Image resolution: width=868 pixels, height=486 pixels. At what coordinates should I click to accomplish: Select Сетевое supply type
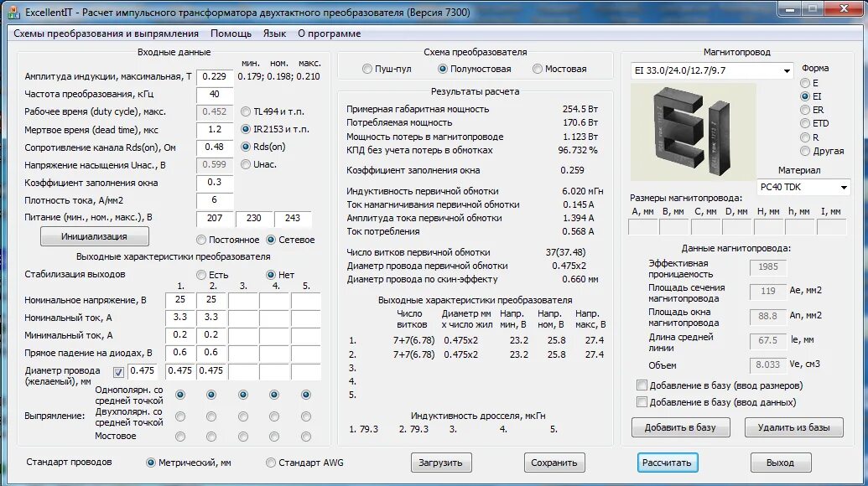point(290,240)
